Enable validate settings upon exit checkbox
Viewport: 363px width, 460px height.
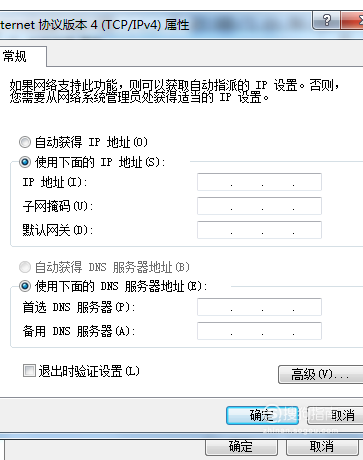pos(29,371)
